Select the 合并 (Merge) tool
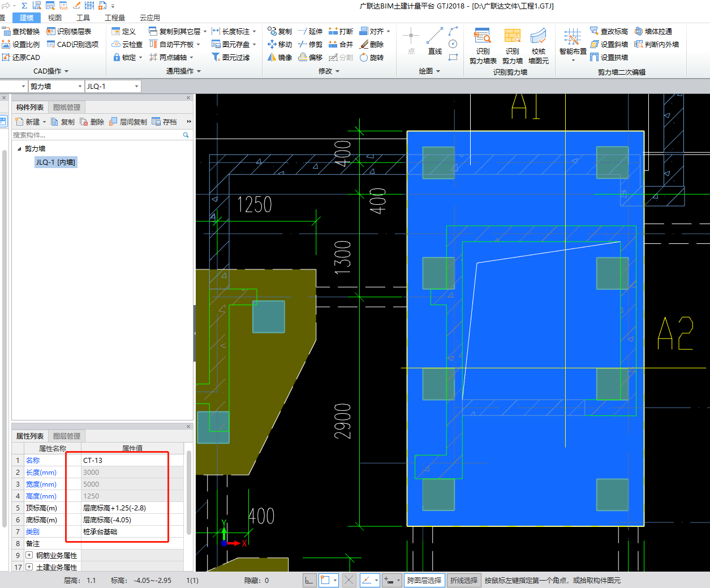 [341, 44]
